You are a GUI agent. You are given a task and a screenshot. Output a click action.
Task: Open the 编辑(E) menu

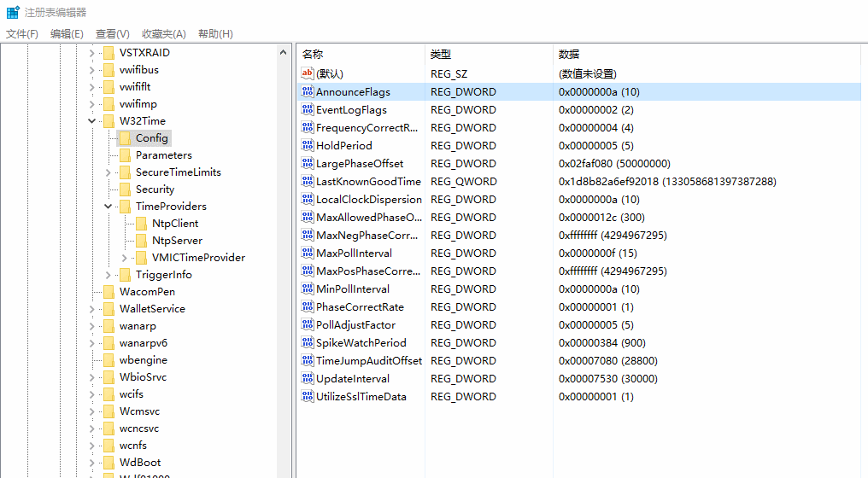pos(67,34)
